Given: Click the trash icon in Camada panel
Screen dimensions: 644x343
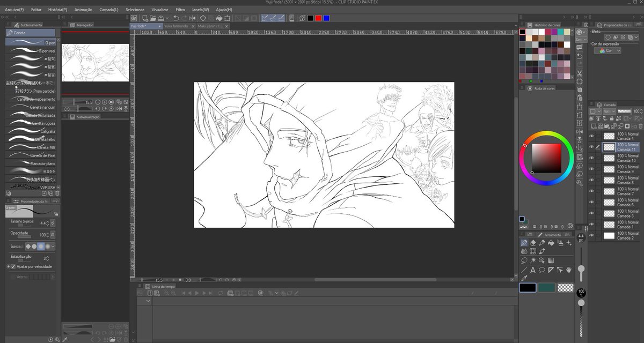Looking at the screenshot, I should (640, 126).
